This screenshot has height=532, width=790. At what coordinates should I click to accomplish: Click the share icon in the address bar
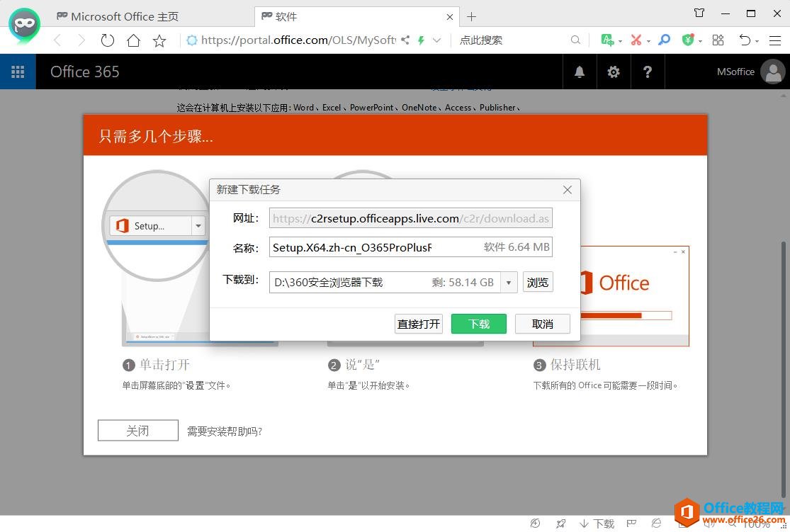point(405,40)
